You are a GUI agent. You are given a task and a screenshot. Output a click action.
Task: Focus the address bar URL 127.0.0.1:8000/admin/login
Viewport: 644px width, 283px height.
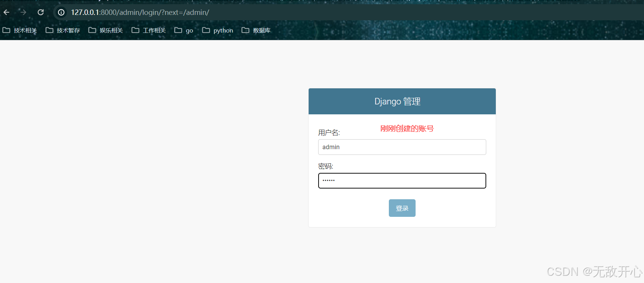[x=140, y=12]
